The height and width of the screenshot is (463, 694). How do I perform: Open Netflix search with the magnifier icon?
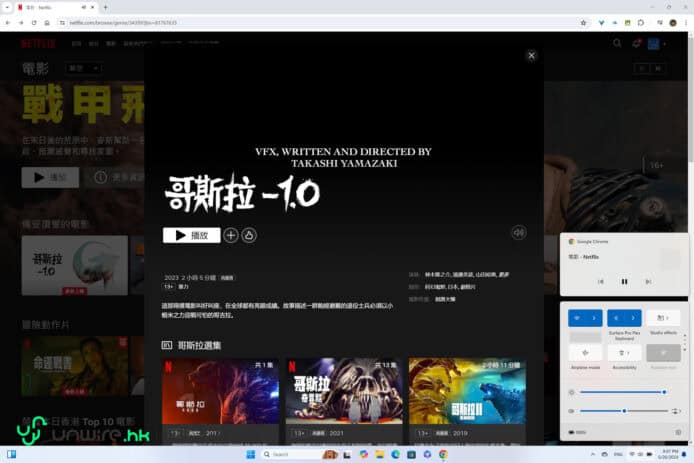point(617,43)
